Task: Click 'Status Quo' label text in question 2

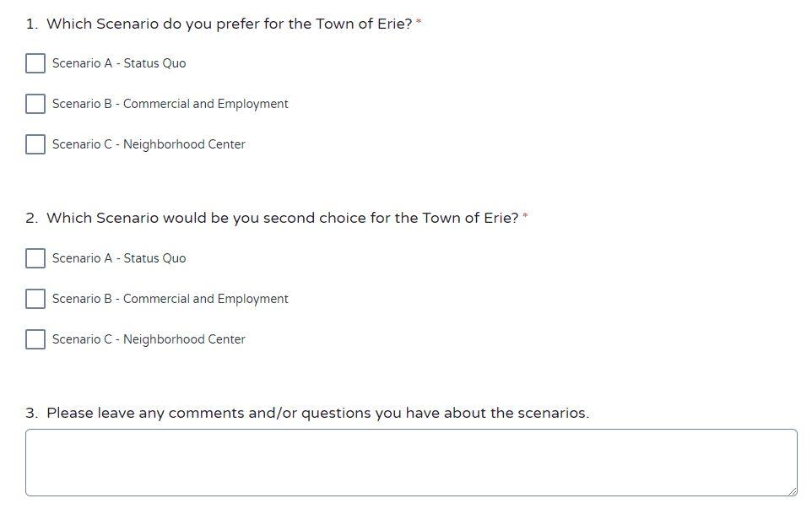Action: tap(154, 257)
